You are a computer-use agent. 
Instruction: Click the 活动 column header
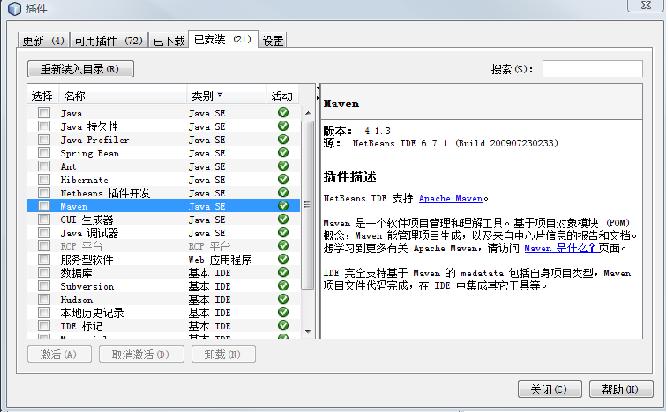282,96
